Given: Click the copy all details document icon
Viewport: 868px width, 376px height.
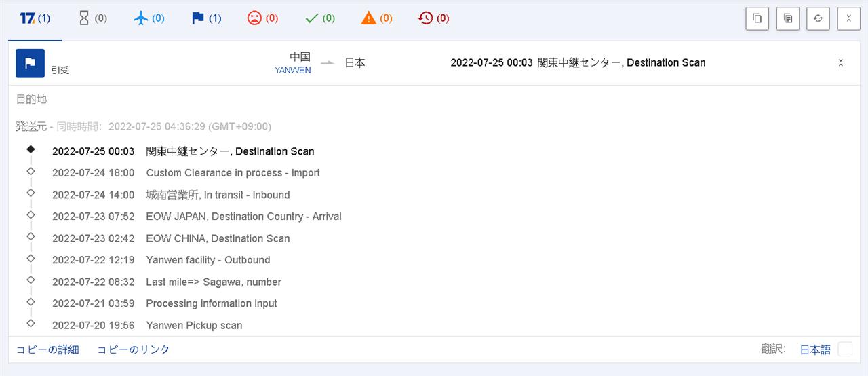Looking at the screenshot, I should tap(787, 19).
